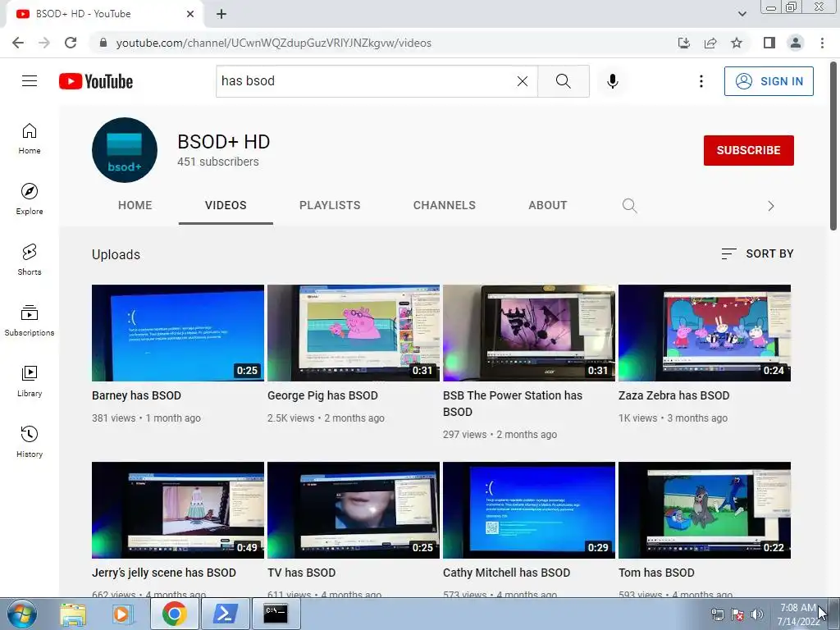
Task: Open video title 'Zaza Zebra has BSOD'
Action: pos(674,395)
